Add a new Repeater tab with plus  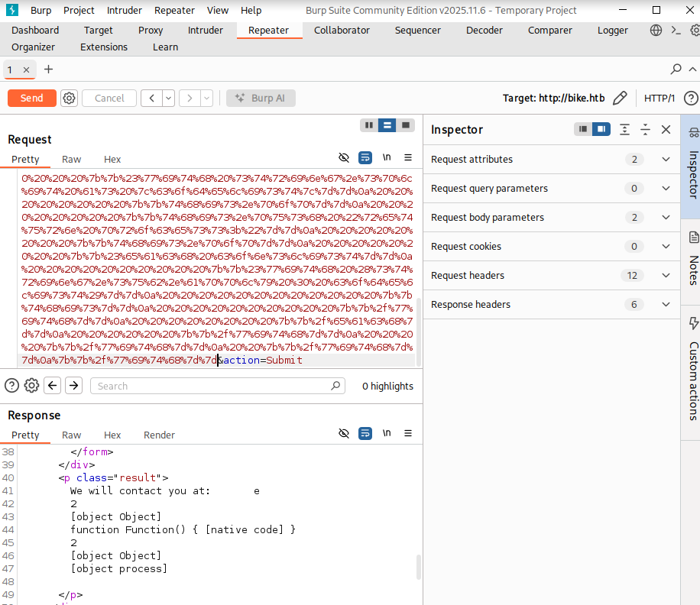tap(48, 70)
